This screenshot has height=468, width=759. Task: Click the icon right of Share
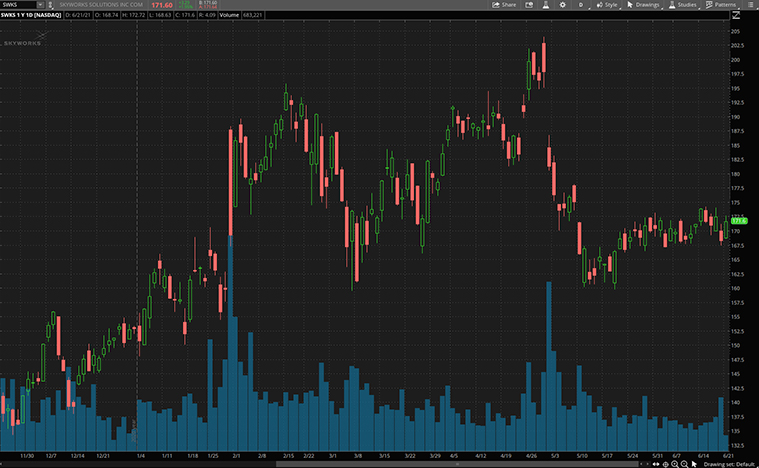(528, 5)
